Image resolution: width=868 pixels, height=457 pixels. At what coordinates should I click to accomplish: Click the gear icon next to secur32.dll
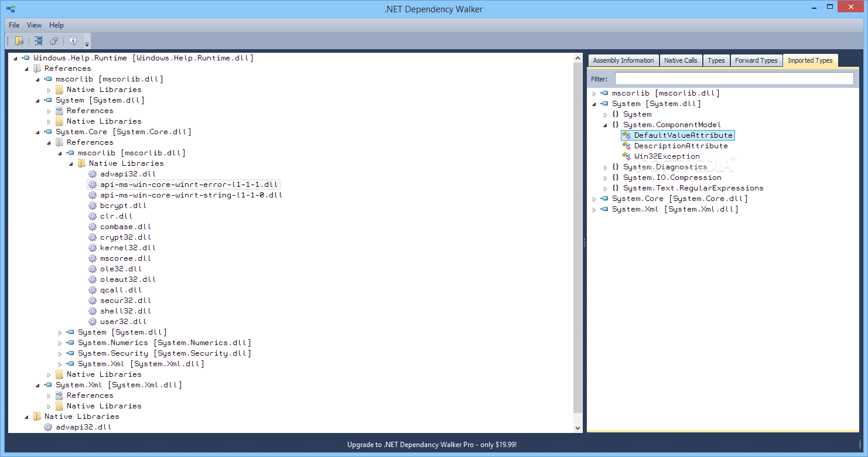pyautogui.click(x=93, y=301)
